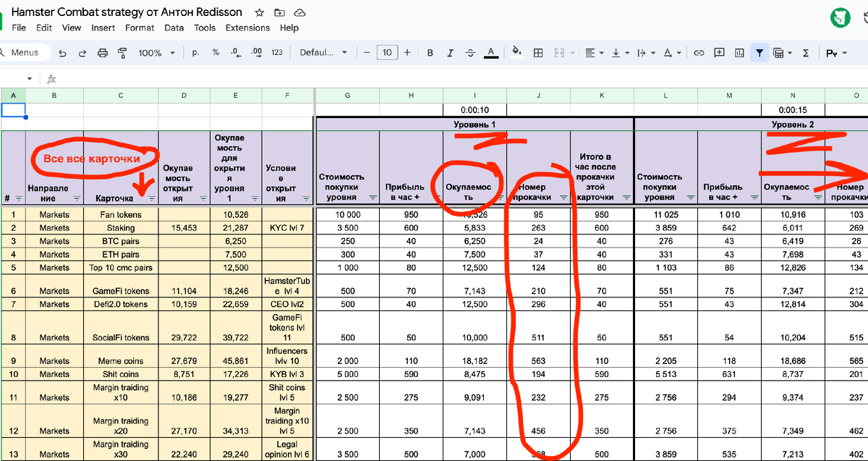Toggle Strikethrough formatting

(471, 53)
